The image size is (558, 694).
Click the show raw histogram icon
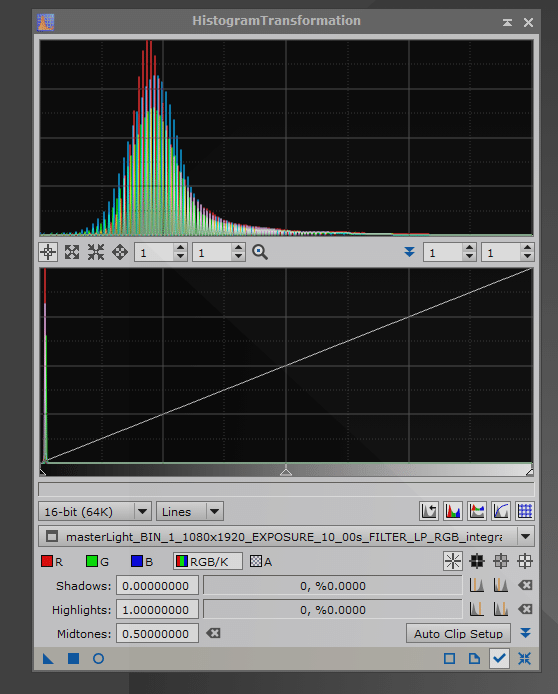[453, 511]
